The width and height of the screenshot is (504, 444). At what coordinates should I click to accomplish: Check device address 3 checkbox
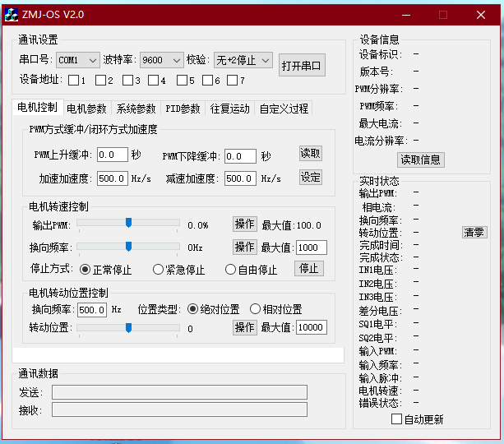127,80
